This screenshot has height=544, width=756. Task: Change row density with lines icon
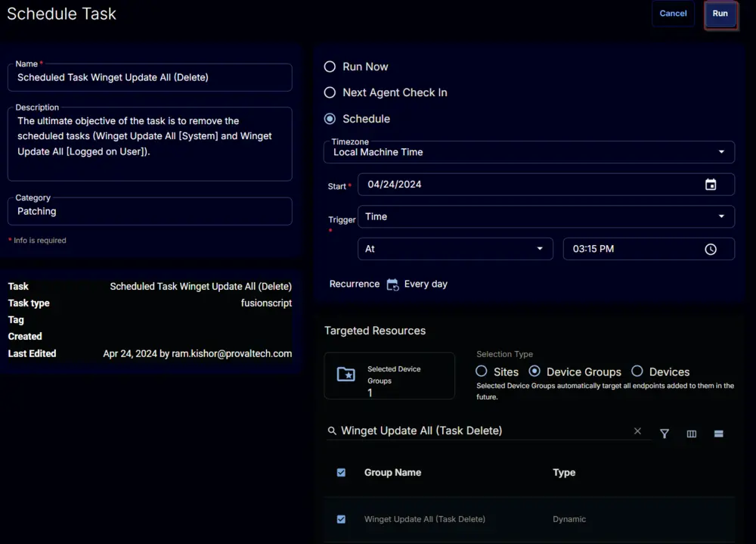(x=718, y=434)
